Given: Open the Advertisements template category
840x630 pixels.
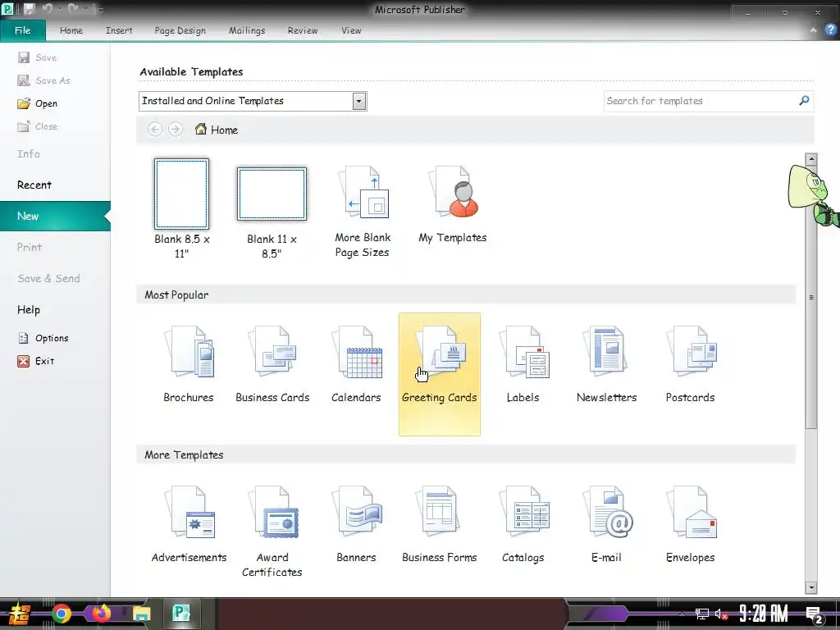Looking at the screenshot, I should click(x=189, y=524).
